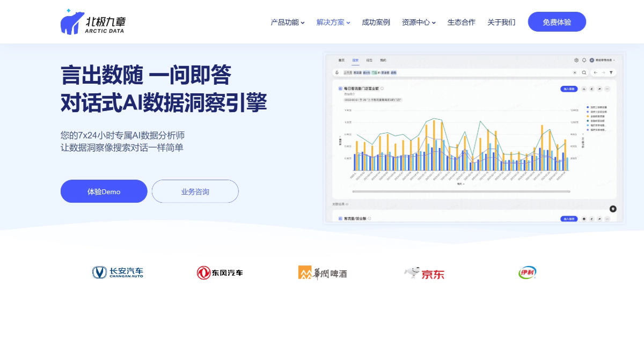This screenshot has height=362, width=644.
Task: Start the 体验Demo button
Action: tap(104, 191)
